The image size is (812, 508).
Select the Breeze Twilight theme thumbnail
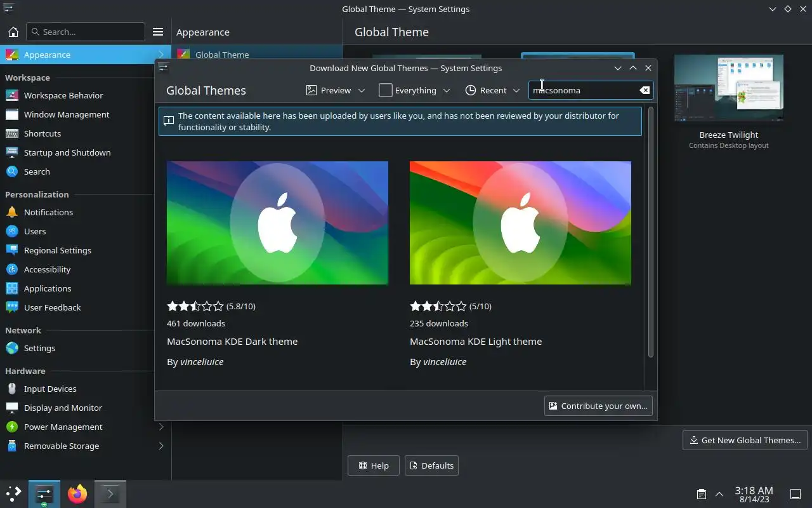pos(729,88)
